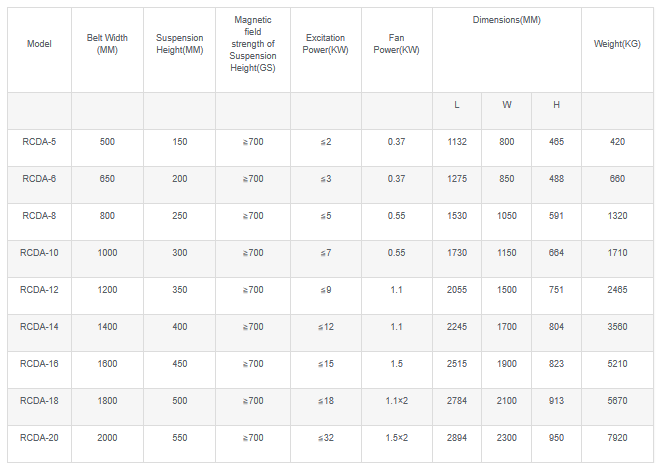Click the ≤32 excitation power cell
665x465 pixels.
pos(326,438)
